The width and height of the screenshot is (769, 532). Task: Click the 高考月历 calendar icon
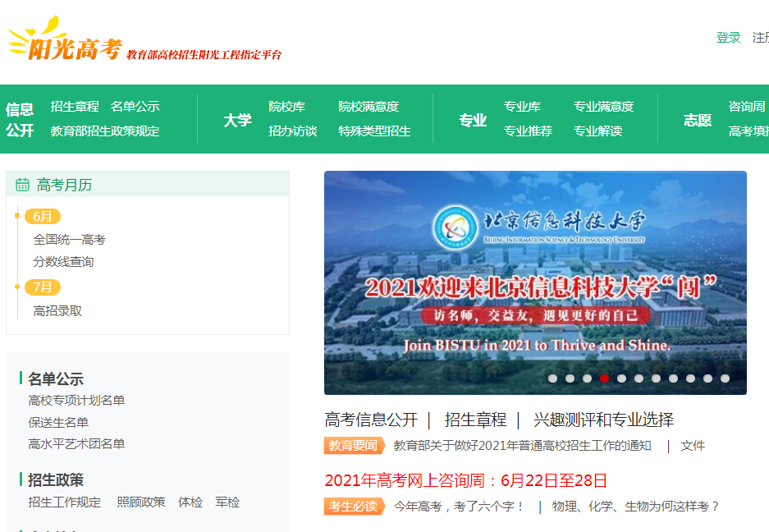tap(22, 185)
